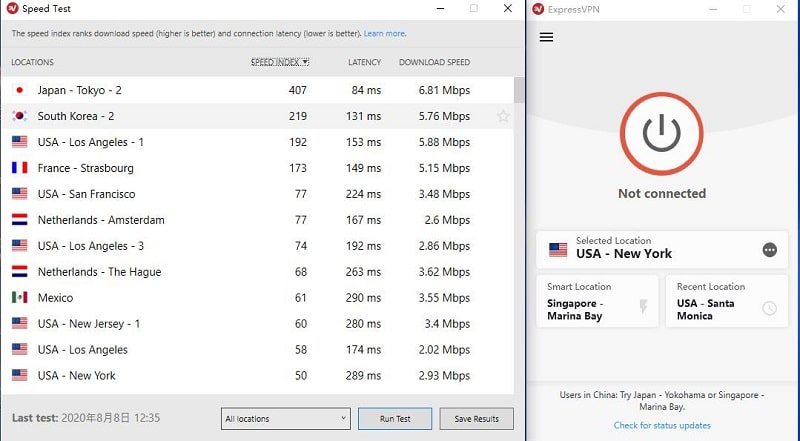
Task: Click the Japan flag icon
Action: pyautogui.click(x=19, y=90)
